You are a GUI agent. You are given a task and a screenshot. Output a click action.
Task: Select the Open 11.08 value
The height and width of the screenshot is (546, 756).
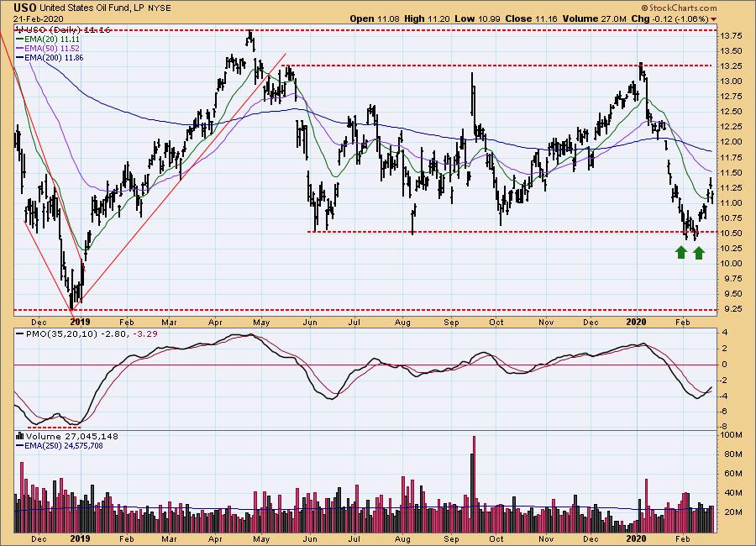click(375, 18)
